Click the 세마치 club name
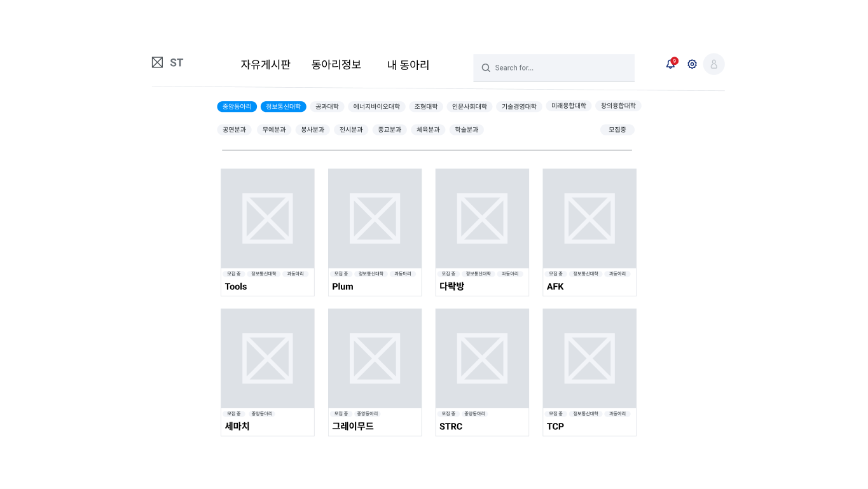Screen dimensions: 868x489 point(237,427)
